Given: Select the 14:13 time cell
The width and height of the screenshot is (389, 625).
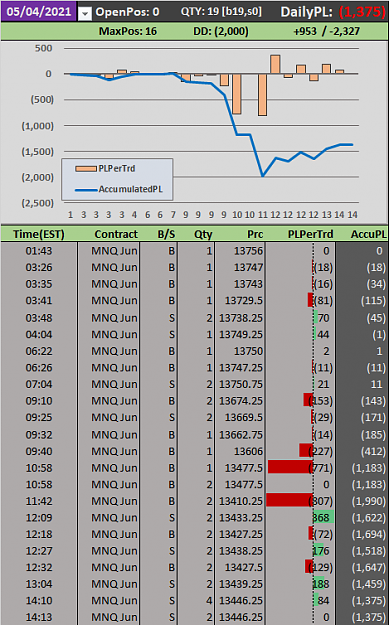Looking at the screenshot, I should pos(39,617).
